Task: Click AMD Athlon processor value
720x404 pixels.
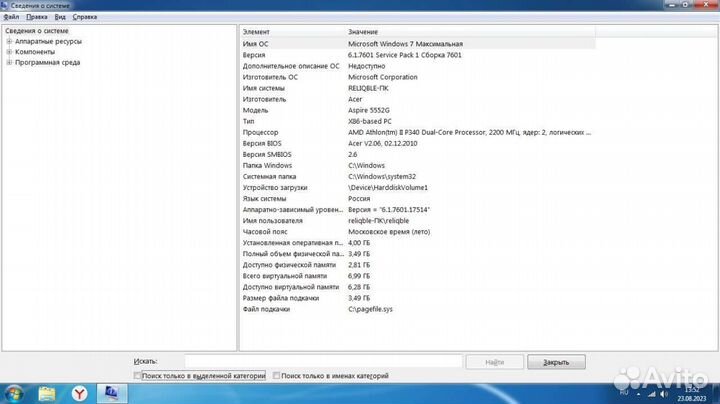Action: pos(469,132)
